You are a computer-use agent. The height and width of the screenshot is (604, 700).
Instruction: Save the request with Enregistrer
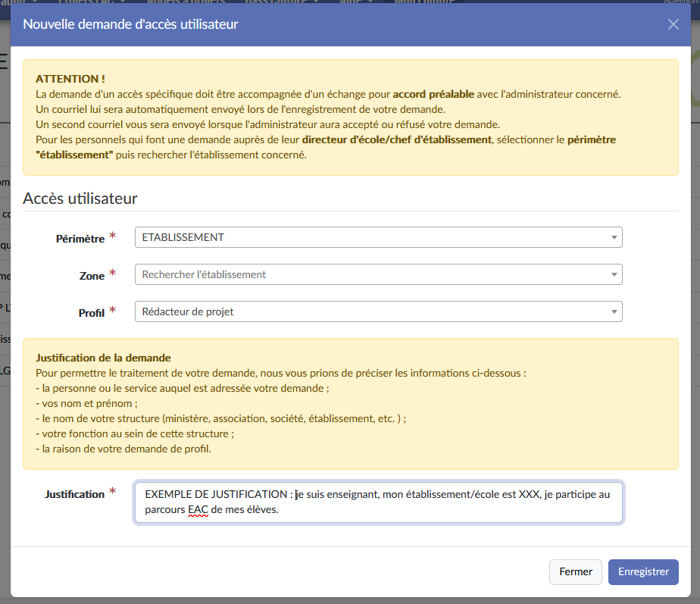pos(642,572)
